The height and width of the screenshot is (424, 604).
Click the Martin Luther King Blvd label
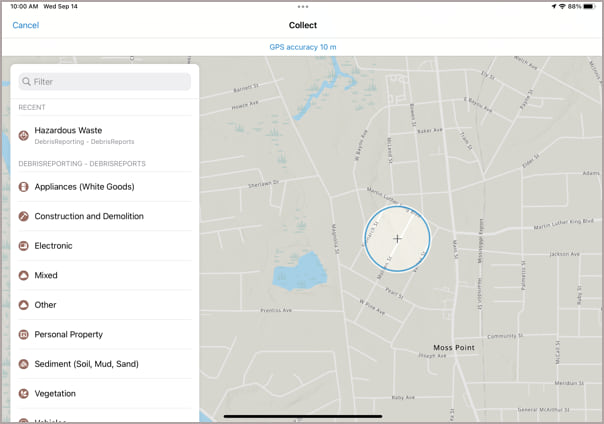pyautogui.click(x=563, y=224)
